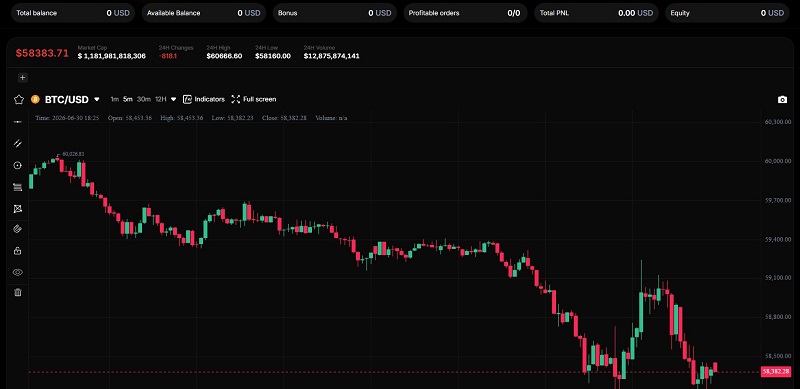
Task: Click the 58,382.28 current price label on the axis
Action: [x=776, y=372]
